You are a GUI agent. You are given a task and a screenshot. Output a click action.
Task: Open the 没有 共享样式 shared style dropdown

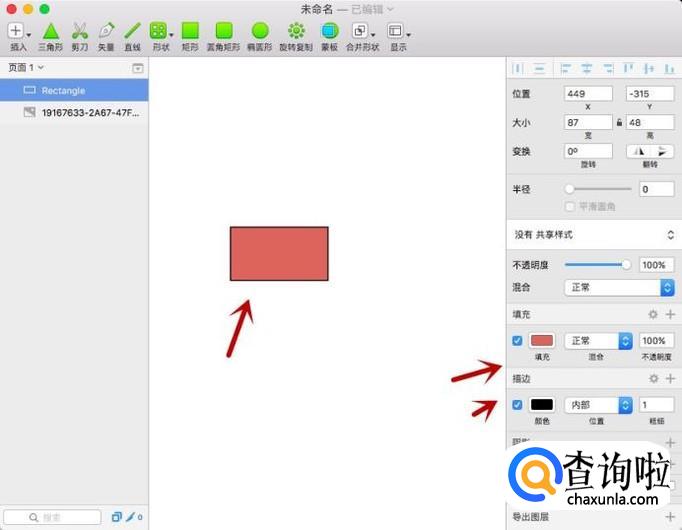tap(594, 235)
